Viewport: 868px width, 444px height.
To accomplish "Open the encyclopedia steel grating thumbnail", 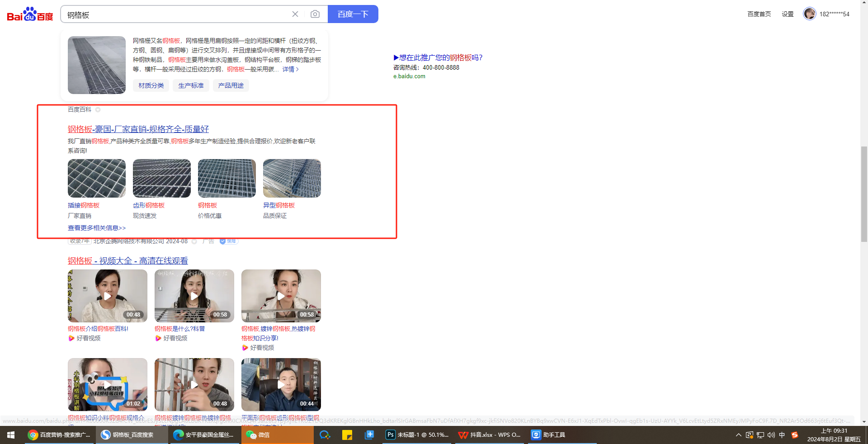I will pyautogui.click(x=97, y=65).
